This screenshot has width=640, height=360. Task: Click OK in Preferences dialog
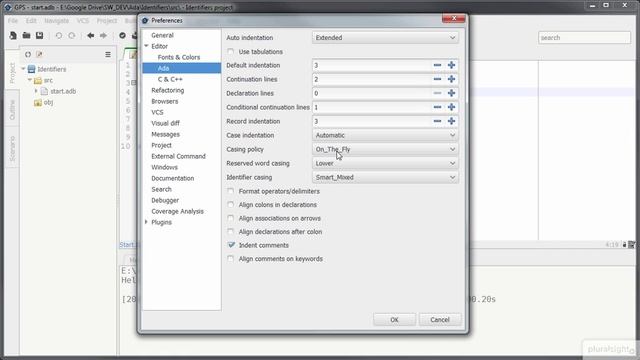click(394, 320)
